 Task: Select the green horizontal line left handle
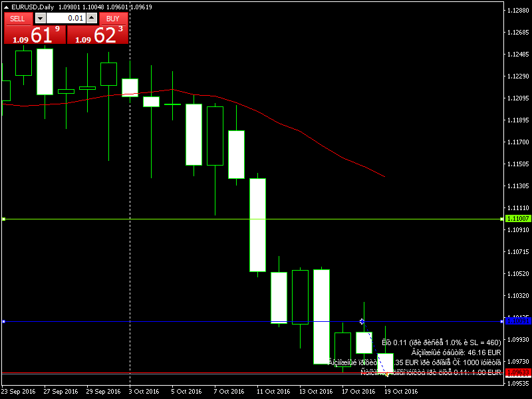(x=3, y=219)
